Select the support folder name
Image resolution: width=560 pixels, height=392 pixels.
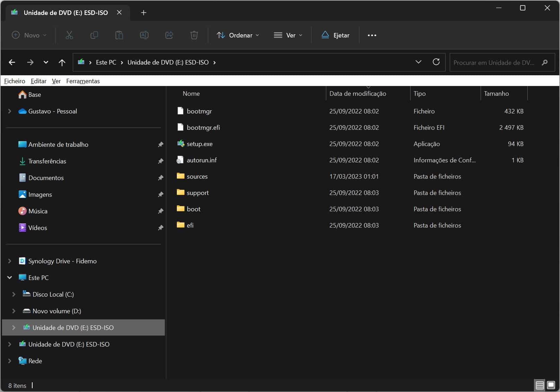point(198,193)
